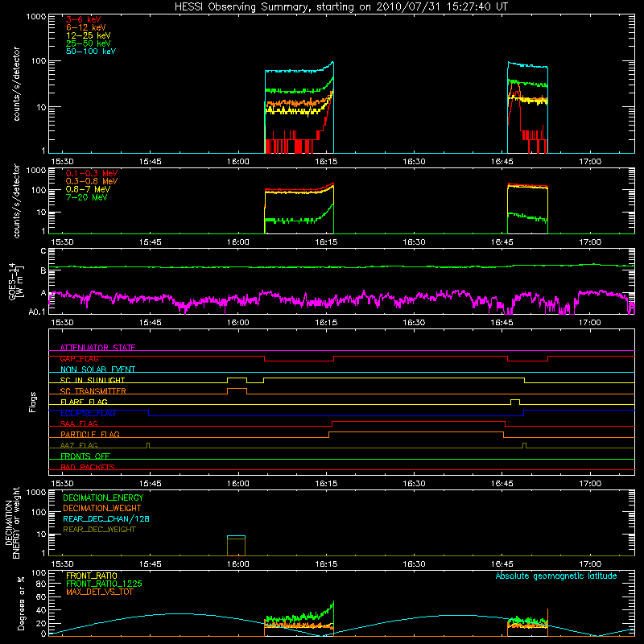Select the BAD_PACKETS flag label
Image resolution: width=644 pixels, height=644 pixels.
click(88, 467)
